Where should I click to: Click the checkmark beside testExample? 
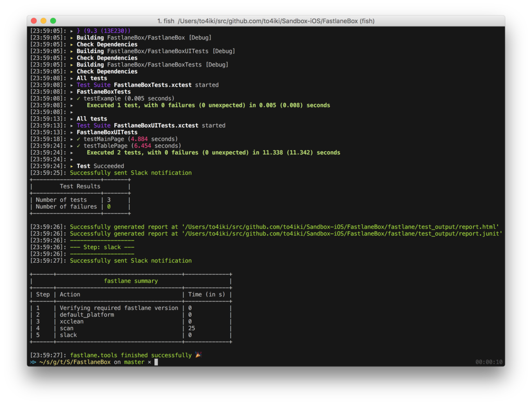click(x=78, y=98)
